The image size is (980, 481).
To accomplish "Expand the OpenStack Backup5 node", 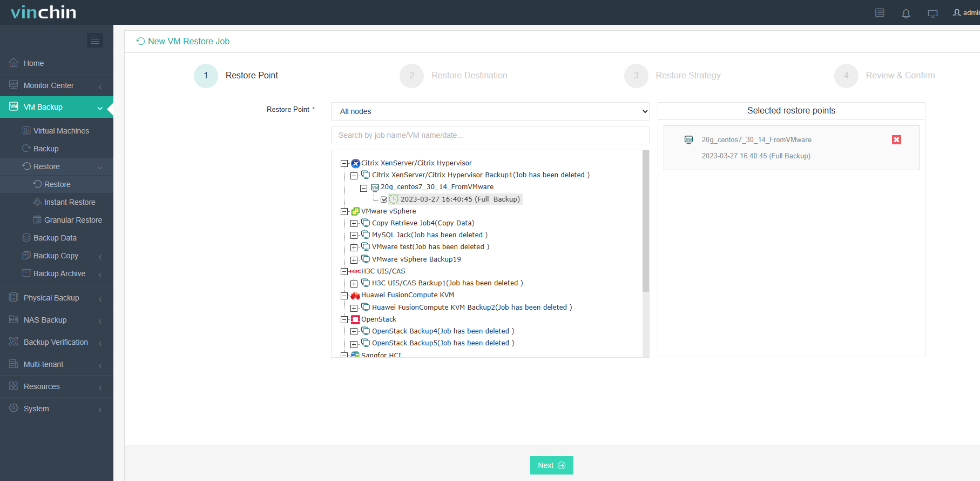I will [x=354, y=344].
